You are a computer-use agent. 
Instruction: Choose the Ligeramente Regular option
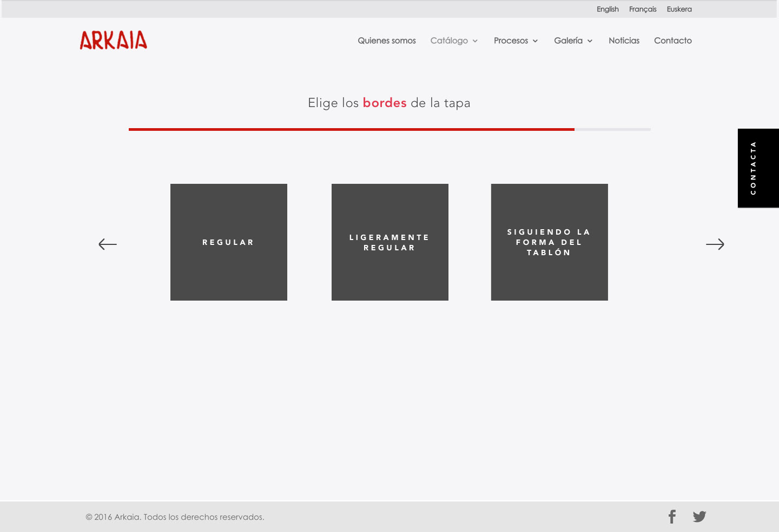[390, 242]
